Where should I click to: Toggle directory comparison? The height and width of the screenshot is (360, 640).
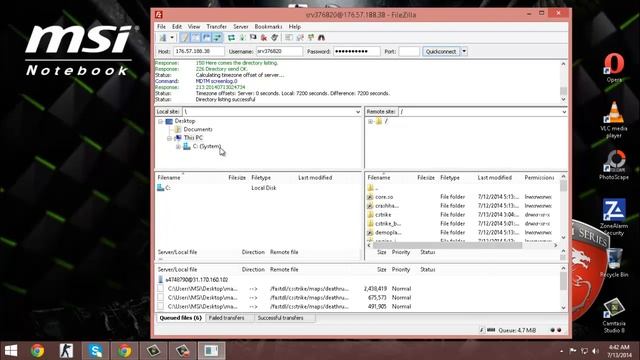(300, 38)
